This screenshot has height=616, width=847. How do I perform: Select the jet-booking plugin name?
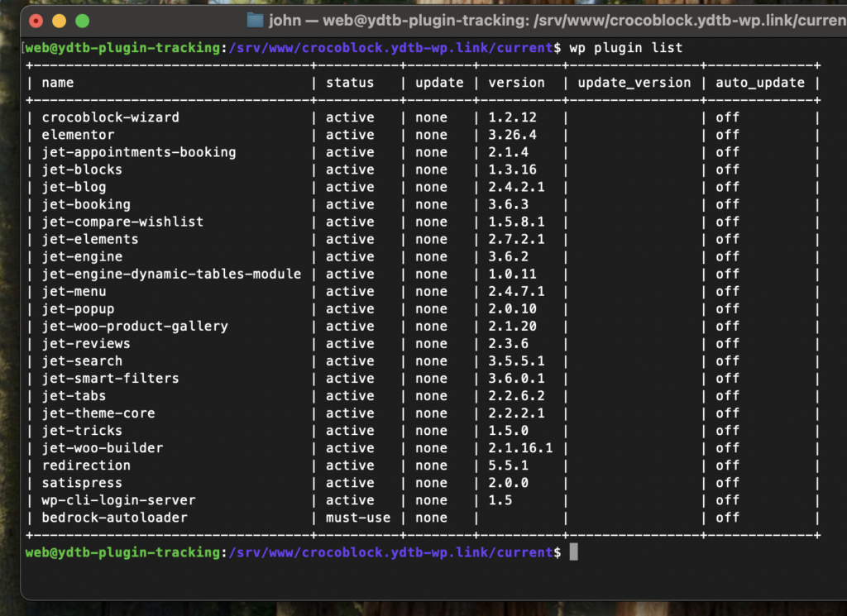[86, 204]
